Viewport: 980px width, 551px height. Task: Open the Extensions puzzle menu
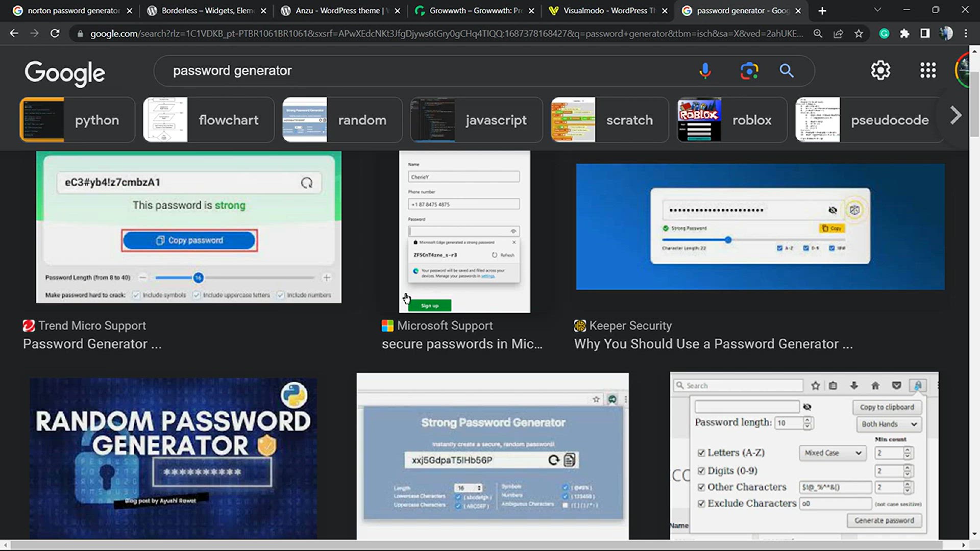904,33
